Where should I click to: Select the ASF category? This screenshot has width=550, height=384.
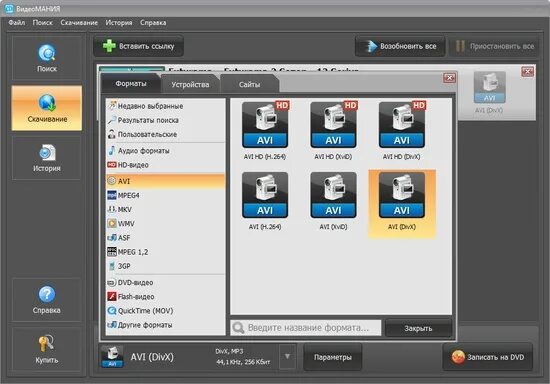point(165,238)
